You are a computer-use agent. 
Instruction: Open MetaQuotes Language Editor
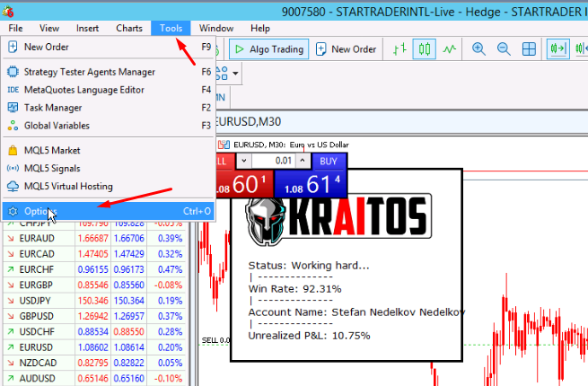pyautogui.click(x=84, y=90)
